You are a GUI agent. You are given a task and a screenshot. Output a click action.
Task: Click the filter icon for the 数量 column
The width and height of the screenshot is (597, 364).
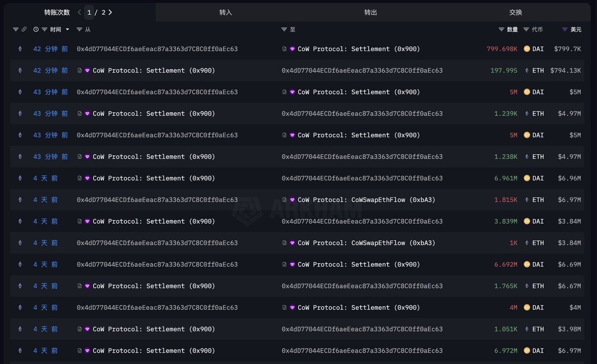click(501, 30)
